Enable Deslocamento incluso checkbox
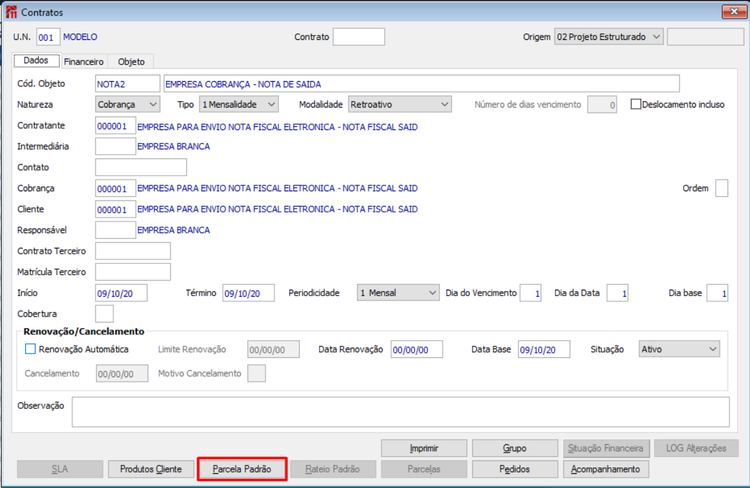Image resolution: width=750 pixels, height=488 pixels. tap(636, 104)
